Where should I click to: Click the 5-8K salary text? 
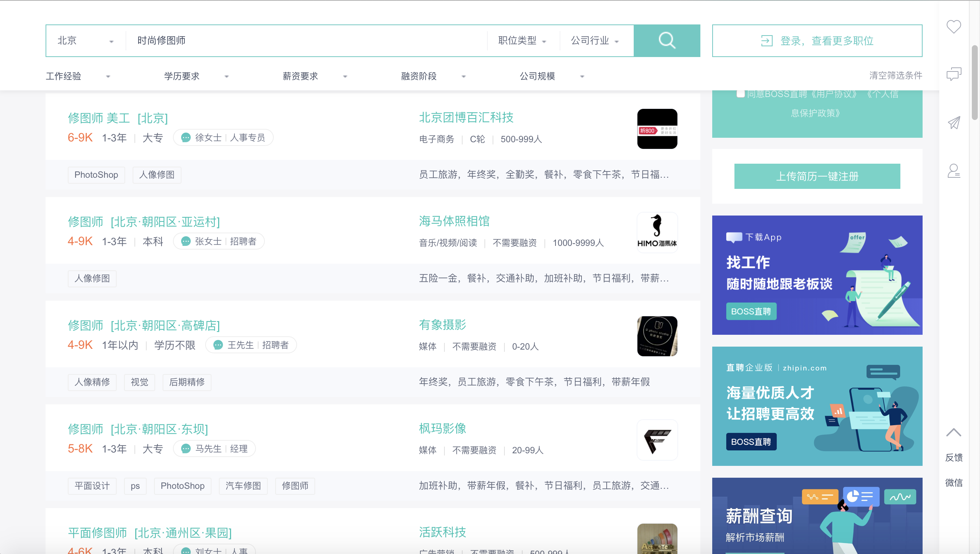click(x=80, y=449)
